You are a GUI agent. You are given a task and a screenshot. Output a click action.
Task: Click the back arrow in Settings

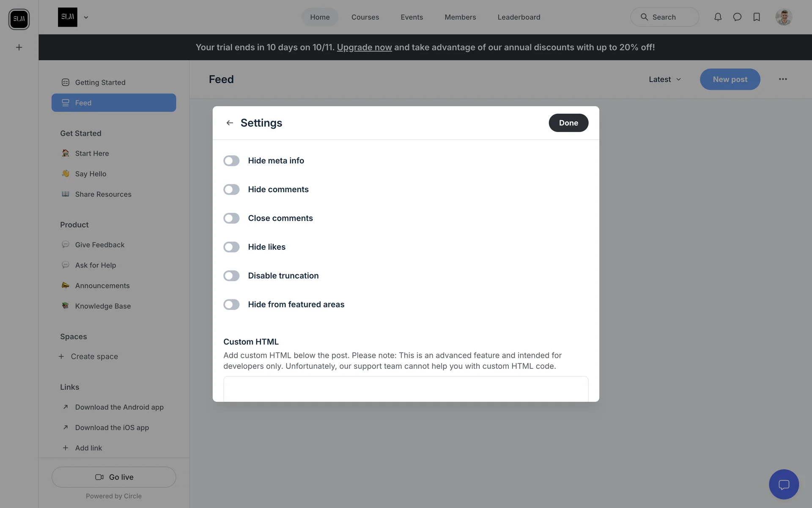coord(230,123)
